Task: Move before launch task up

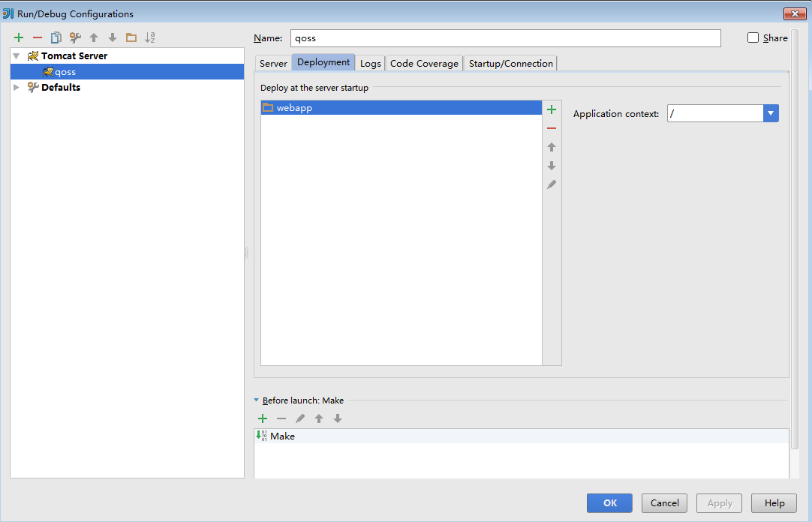Action: point(319,418)
